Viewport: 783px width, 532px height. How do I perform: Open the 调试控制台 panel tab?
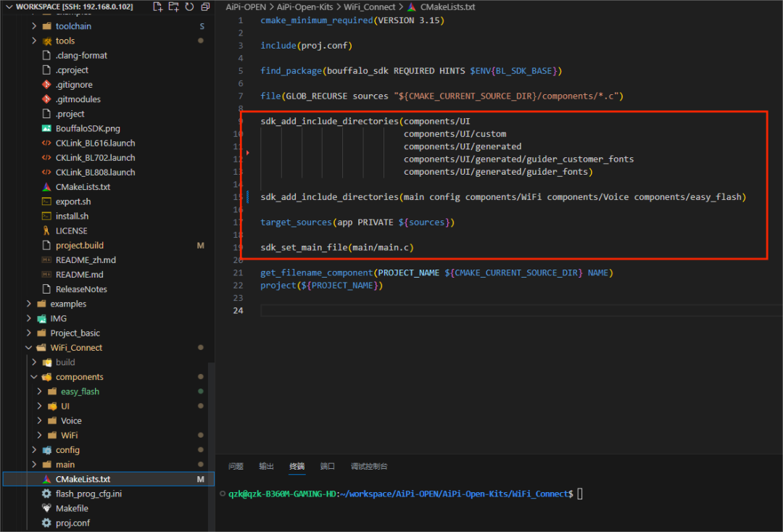(369, 466)
